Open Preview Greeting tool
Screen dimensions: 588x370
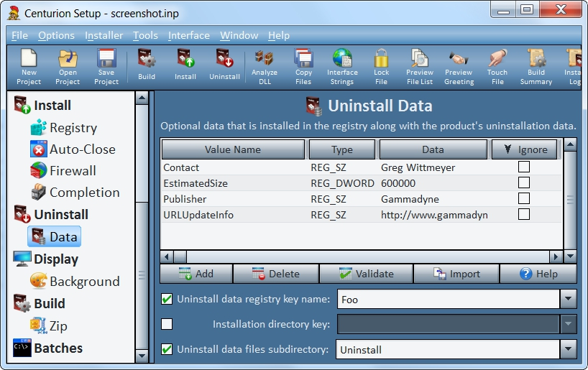pos(459,67)
